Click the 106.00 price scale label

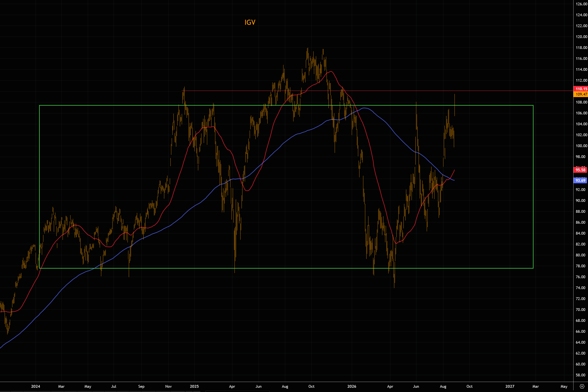[581, 113]
